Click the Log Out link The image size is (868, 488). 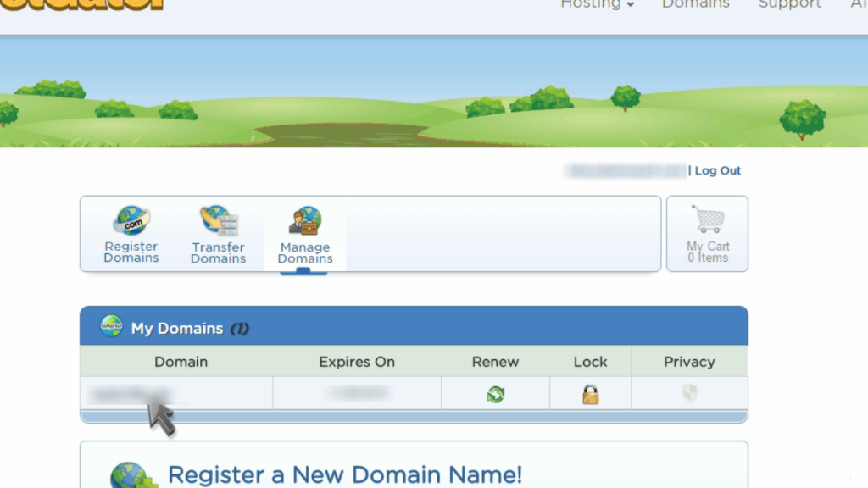tap(718, 170)
